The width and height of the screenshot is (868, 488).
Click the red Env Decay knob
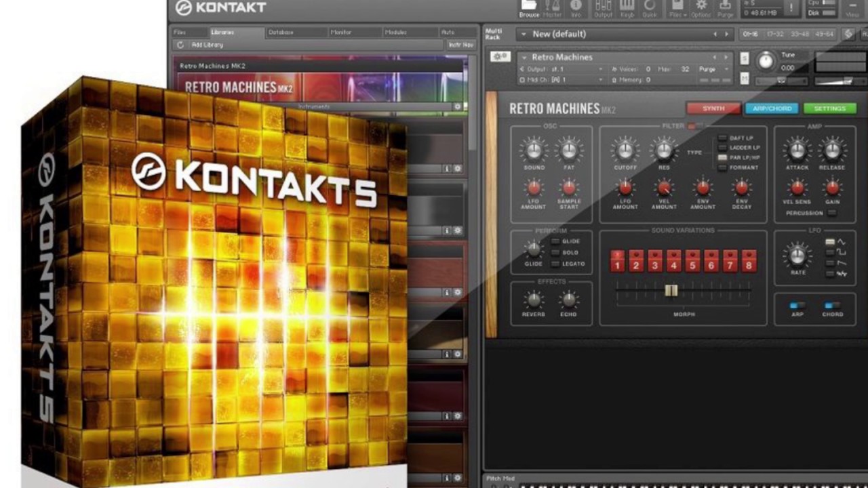[x=742, y=187]
